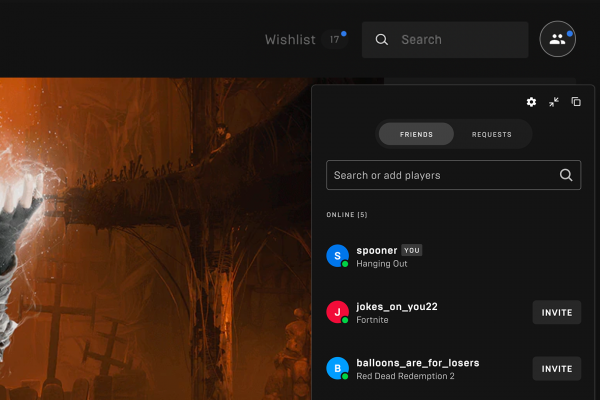Screen dimensions: 600x400
Task: Click the spooner username
Action: click(x=377, y=250)
